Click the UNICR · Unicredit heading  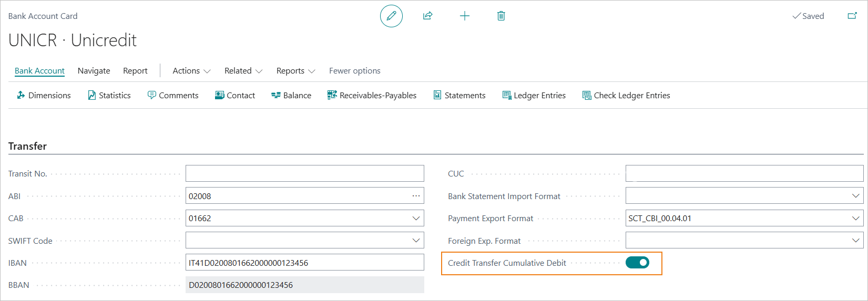point(73,40)
